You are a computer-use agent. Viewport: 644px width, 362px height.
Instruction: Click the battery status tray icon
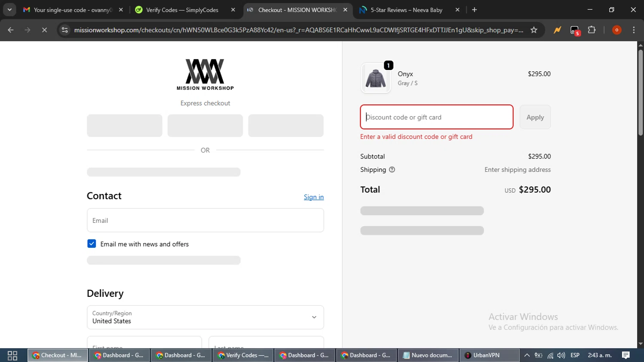coord(538,355)
